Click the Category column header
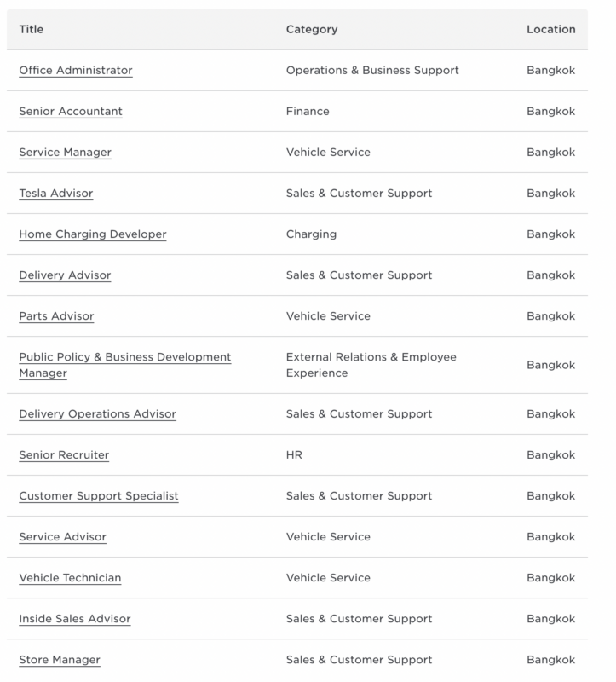This screenshot has width=616, height=682. tap(312, 30)
